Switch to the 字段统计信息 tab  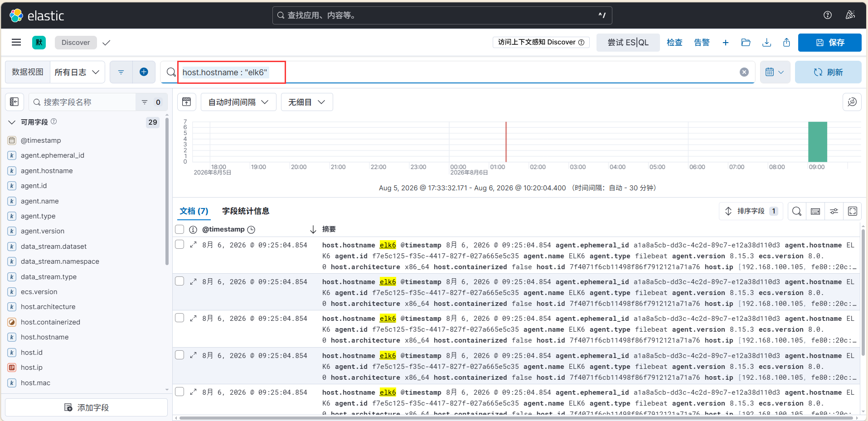246,211
